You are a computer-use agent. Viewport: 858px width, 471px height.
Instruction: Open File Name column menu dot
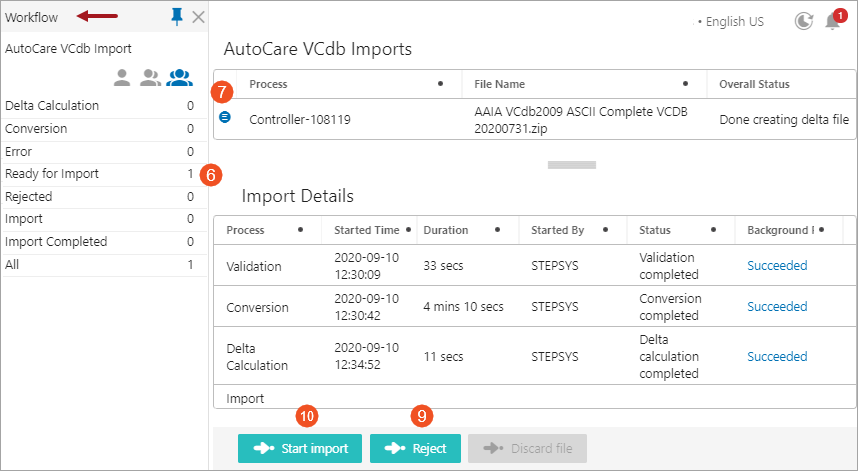[x=685, y=84]
